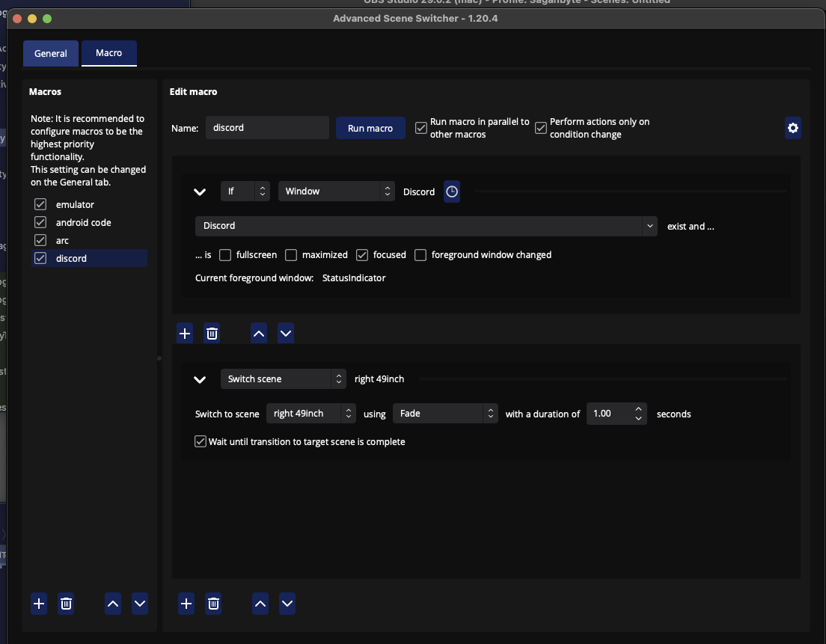Add a new action using the plus icon
Screen dimensions: 826x644
pyautogui.click(x=186, y=604)
